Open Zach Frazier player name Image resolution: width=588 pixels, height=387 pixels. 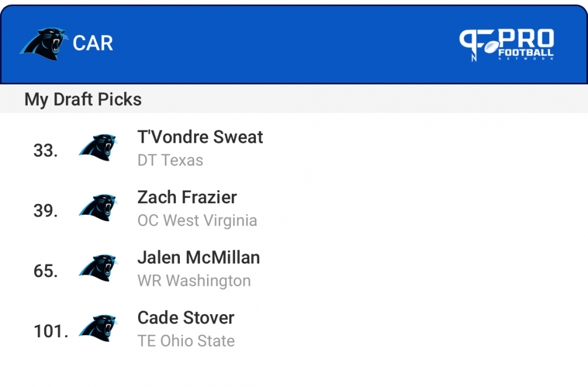coord(187,197)
